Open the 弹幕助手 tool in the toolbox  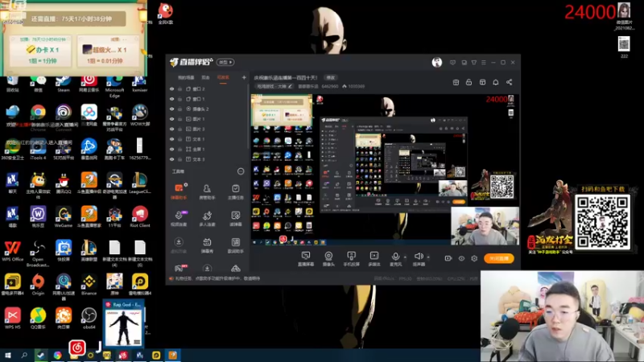point(179,191)
